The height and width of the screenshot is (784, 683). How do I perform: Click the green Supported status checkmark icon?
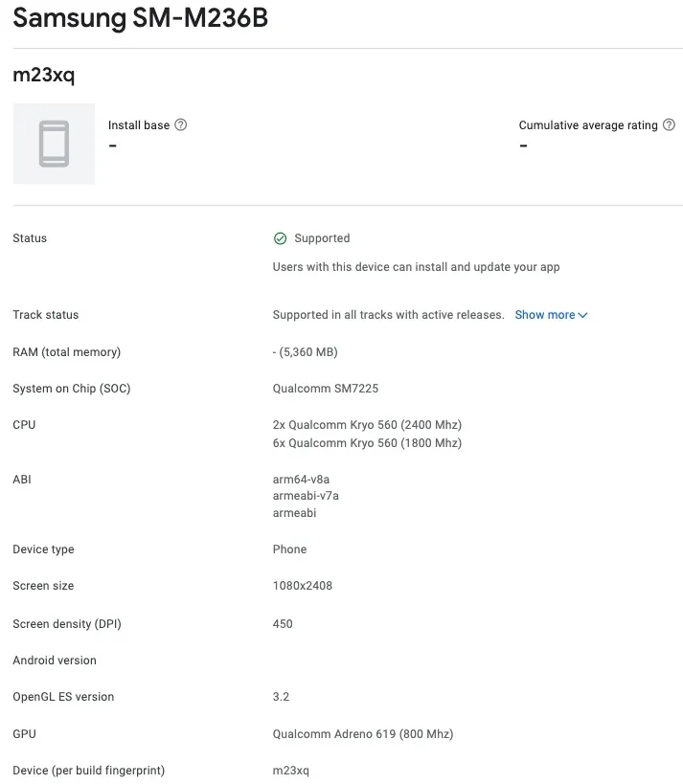(280, 237)
